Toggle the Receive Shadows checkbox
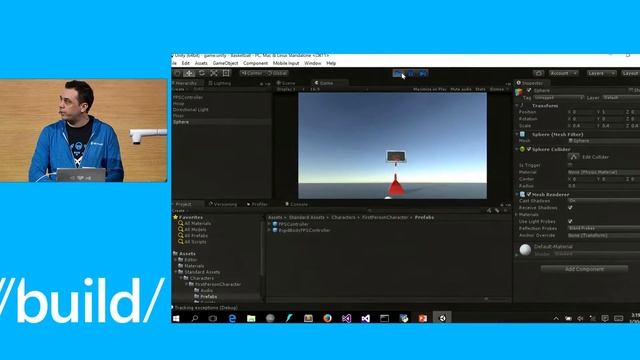Viewport: 640px width, 360px height. (570, 208)
